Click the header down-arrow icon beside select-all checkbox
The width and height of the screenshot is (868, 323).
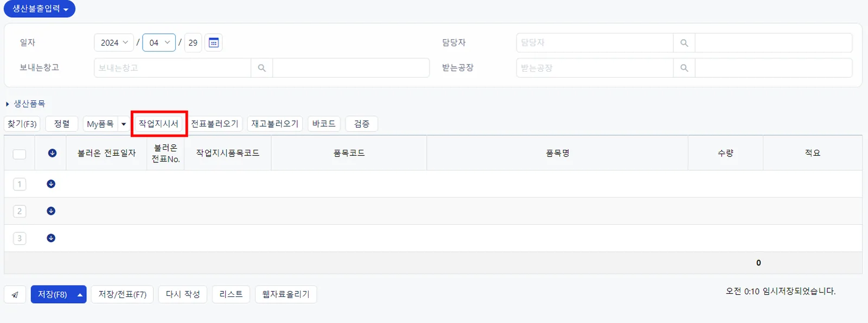point(52,153)
